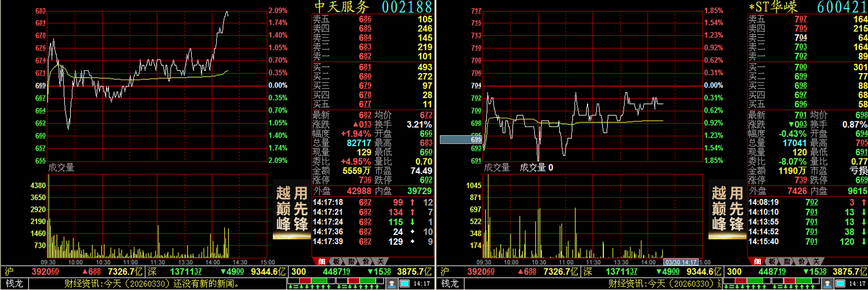Click 总量 82717 value in 中天服务 panel
The image size is (868, 290).
point(359,143)
